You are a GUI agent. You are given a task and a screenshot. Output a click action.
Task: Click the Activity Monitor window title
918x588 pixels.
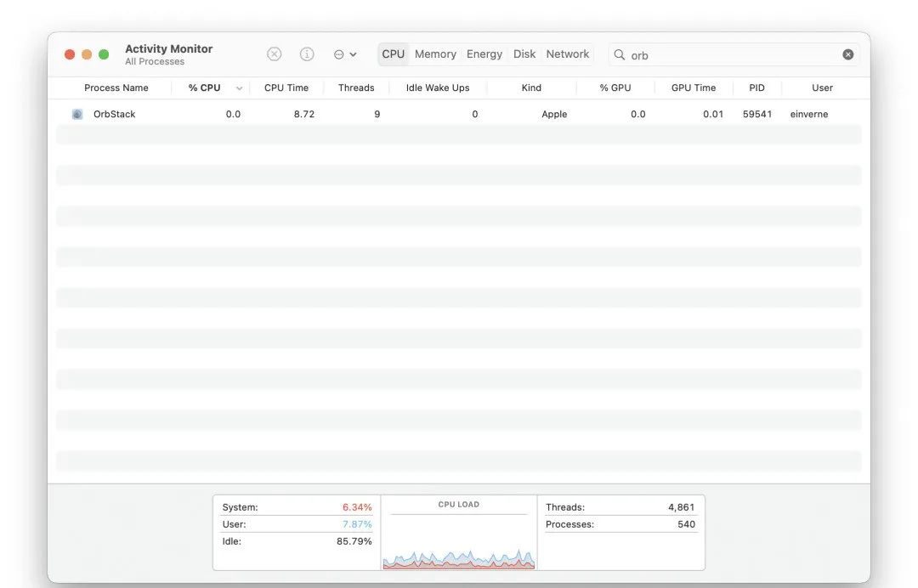click(168, 48)
